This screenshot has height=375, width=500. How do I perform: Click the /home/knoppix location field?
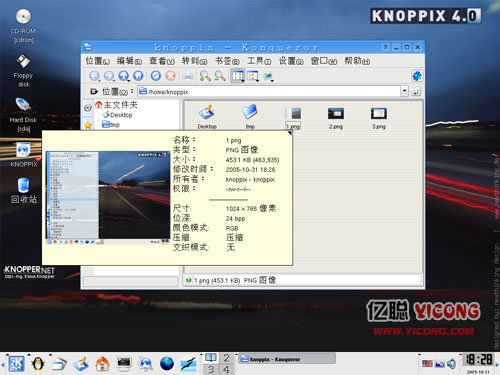(269, 91)
